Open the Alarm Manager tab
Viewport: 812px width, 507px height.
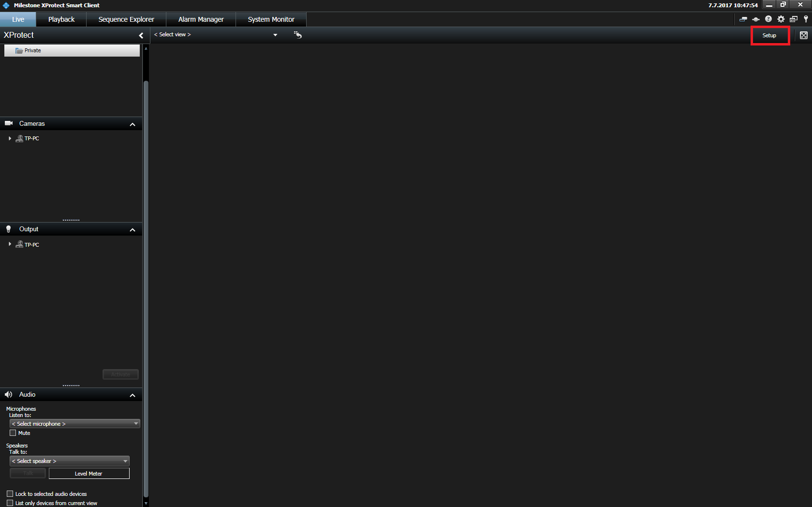click(201, 19)
